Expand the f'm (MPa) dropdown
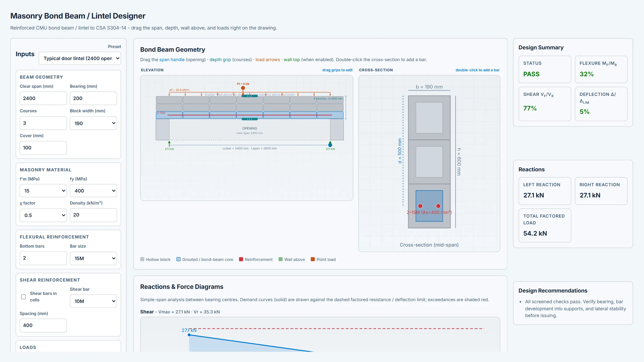This screenshot has width=644, height=362. tap(43, 191)
